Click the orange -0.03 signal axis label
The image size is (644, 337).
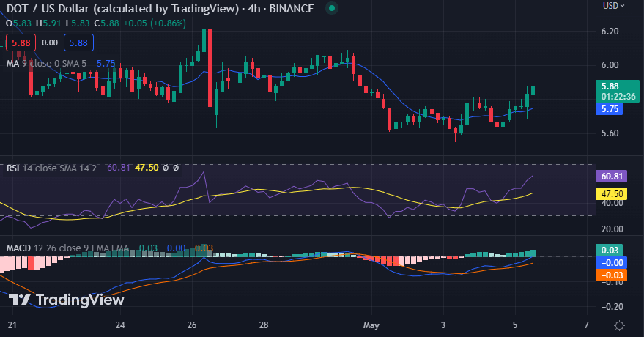point(611,275)
